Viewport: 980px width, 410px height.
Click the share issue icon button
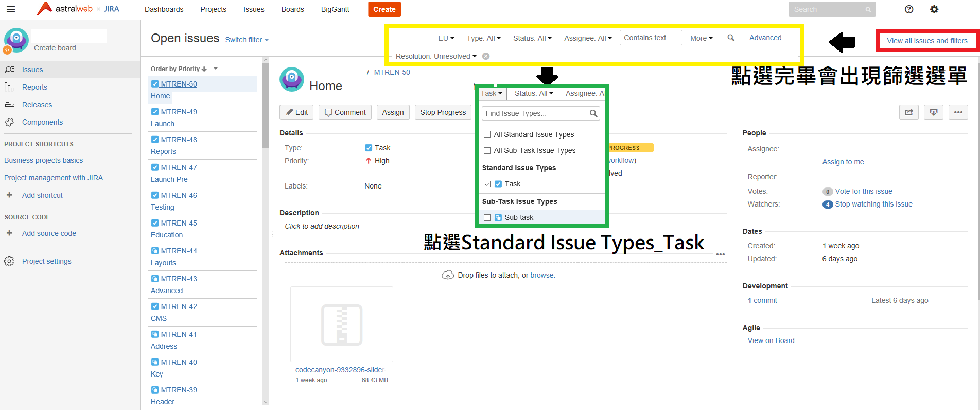(909, 112)
